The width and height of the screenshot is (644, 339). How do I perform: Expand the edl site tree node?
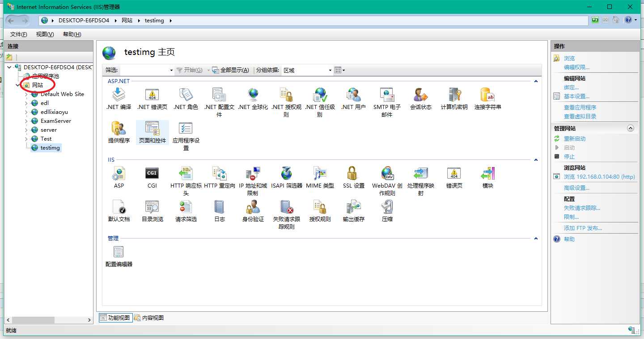(x=26, y=103)
